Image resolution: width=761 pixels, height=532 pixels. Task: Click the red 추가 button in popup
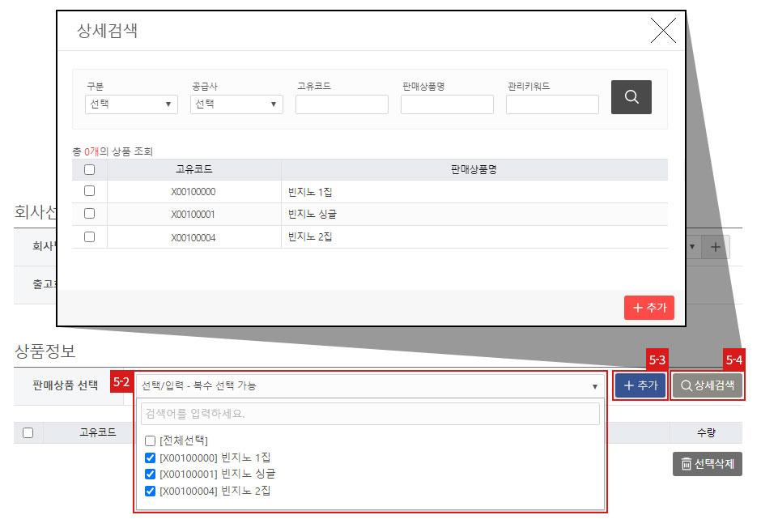[x=648, y=308]
